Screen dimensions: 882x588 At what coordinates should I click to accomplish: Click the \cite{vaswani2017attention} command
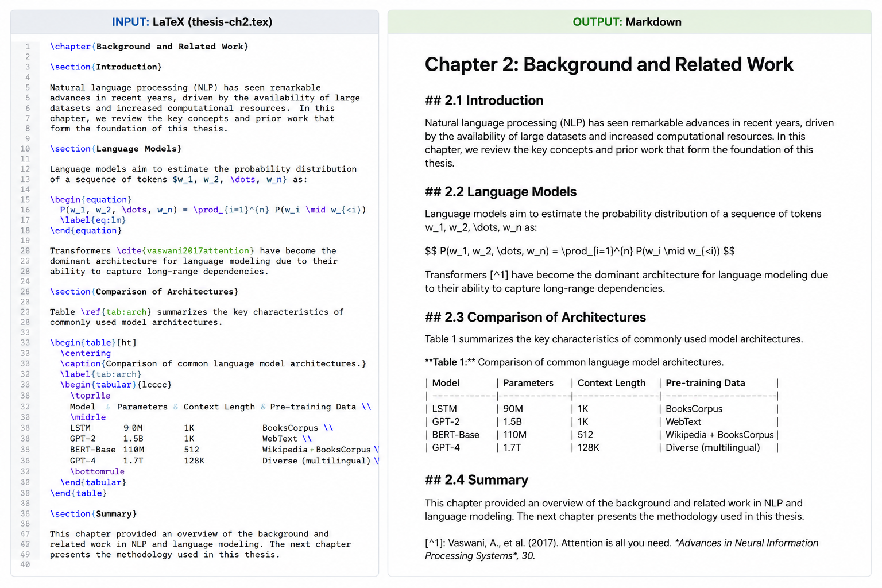(x=185, y=251)
